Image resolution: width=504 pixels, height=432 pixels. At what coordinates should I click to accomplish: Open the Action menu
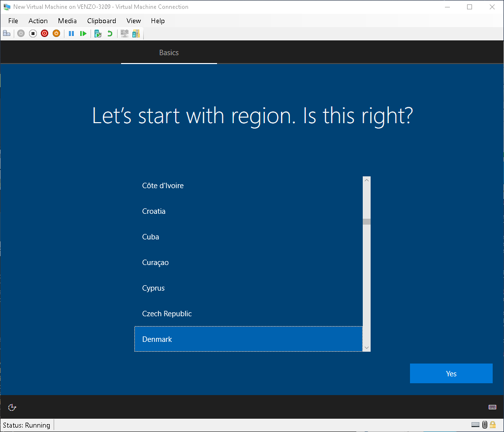click(38, 21)
